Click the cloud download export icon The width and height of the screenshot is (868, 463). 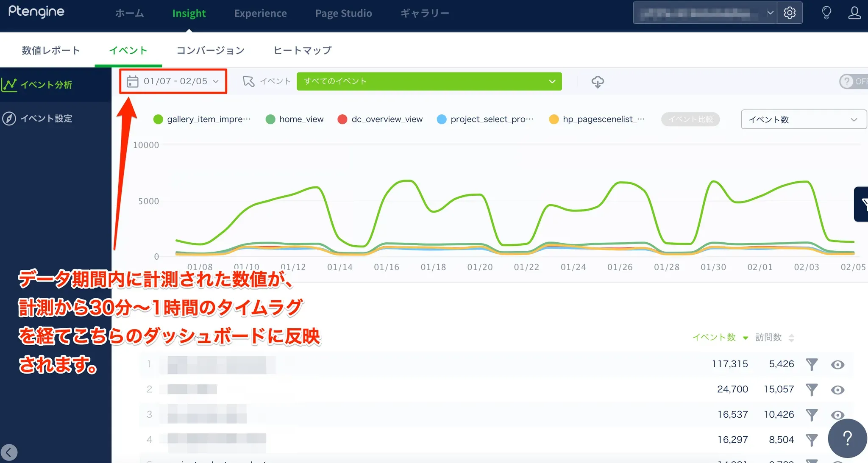point(598,81)
